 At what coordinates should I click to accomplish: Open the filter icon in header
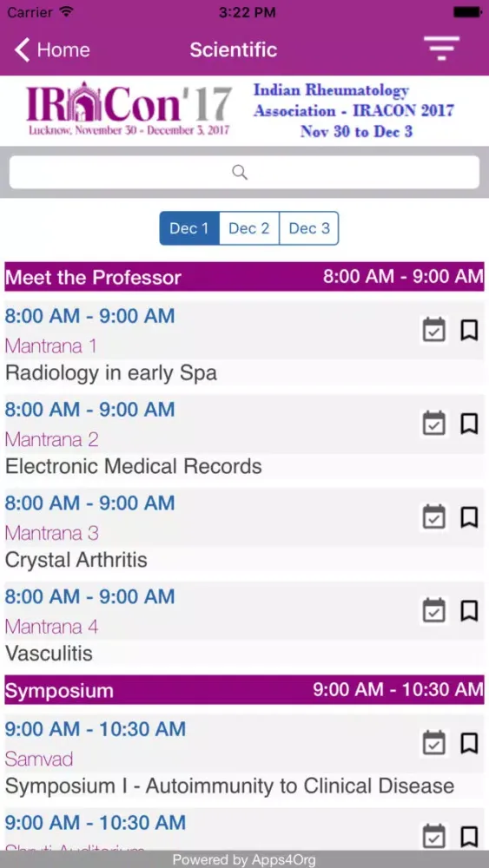441,49
